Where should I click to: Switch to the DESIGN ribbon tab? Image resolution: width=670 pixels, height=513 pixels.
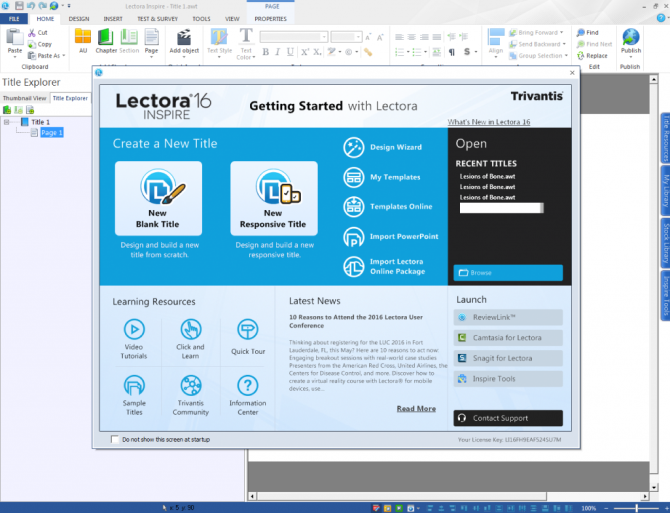[79, 19]
